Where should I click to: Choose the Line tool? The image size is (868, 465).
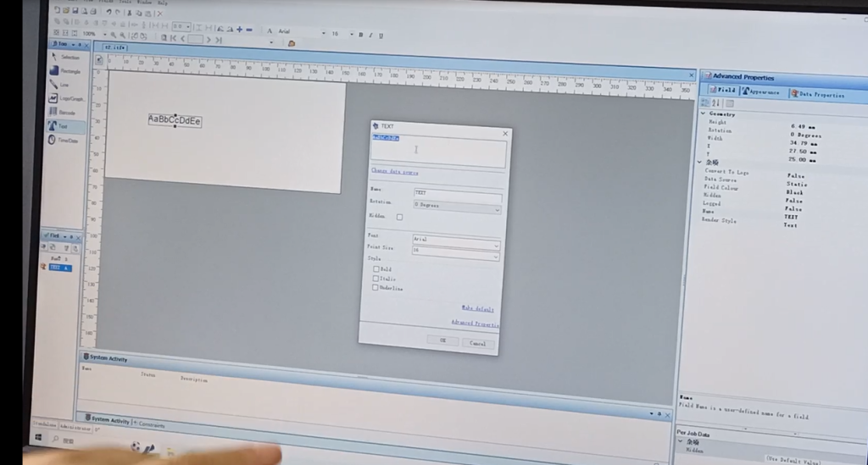pos(60,85)
